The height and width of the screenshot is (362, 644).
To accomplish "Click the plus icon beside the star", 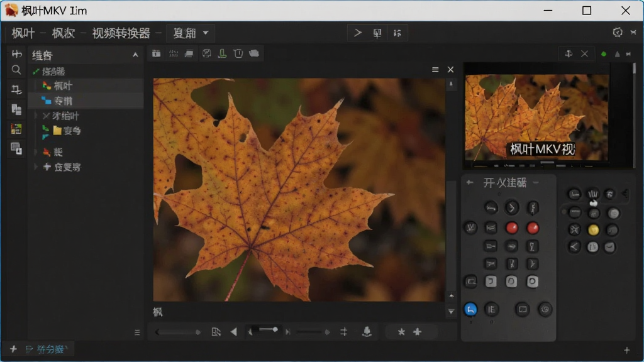I will click(x=418, y=332).
